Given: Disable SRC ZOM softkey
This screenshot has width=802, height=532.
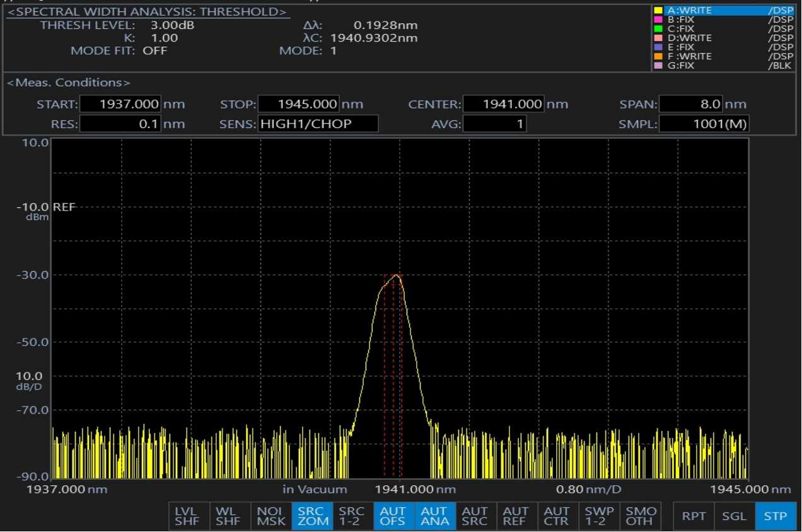Looking at the screenshot, I should click(x=312, y=516).
